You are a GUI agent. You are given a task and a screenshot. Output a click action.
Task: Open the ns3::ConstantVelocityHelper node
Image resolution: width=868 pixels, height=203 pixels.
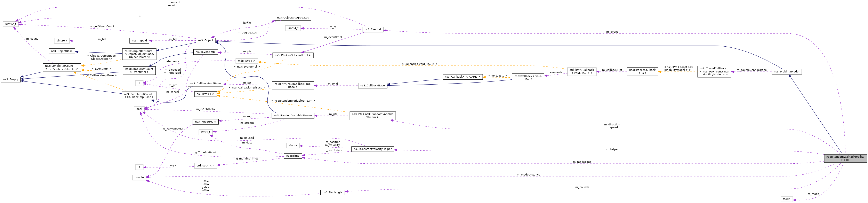[372, 149]
